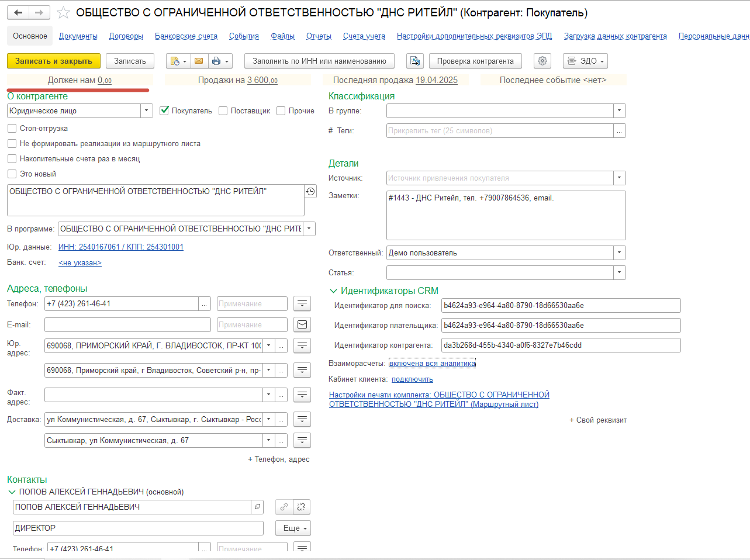This screenshot has width=750, height=560.
Task: Tick the Прочие checkbox
Action: coord(281,110)
